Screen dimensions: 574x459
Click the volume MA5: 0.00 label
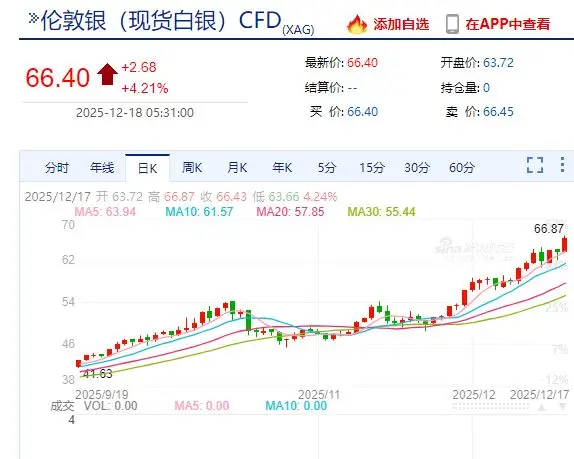202,406
